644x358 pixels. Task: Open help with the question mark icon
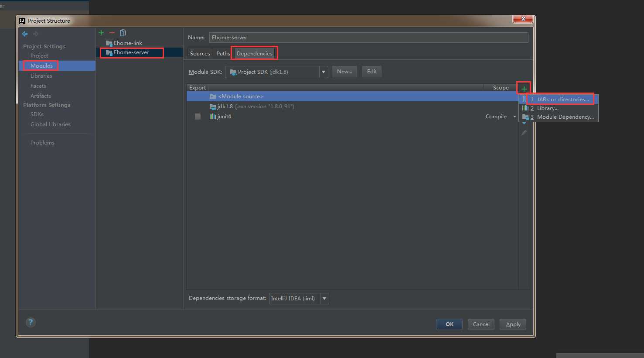point(31,322)
